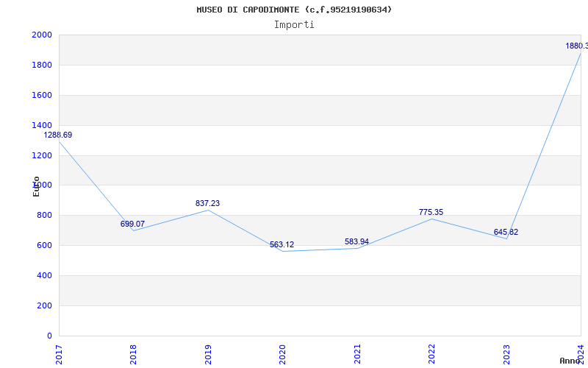Click the 0 y-axis tick label
The width and height of the screenshot is (588, 368).
(x=49, y=336)
